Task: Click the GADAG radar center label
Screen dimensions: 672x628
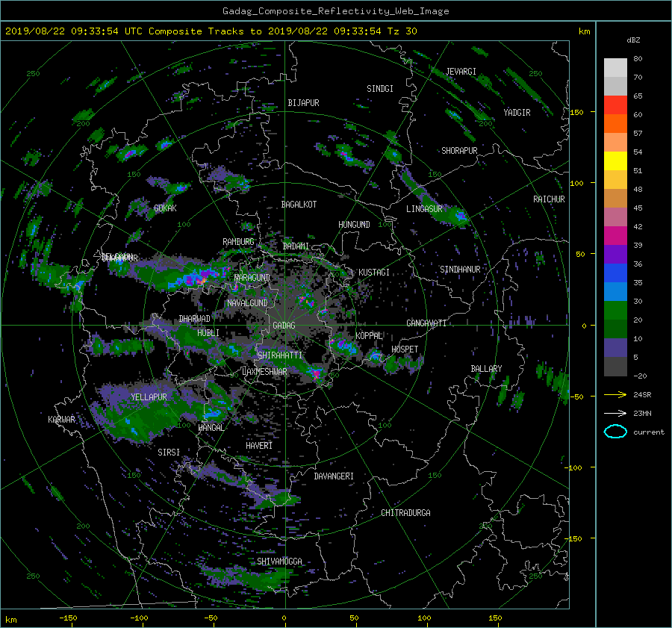Action: [284, 326]
